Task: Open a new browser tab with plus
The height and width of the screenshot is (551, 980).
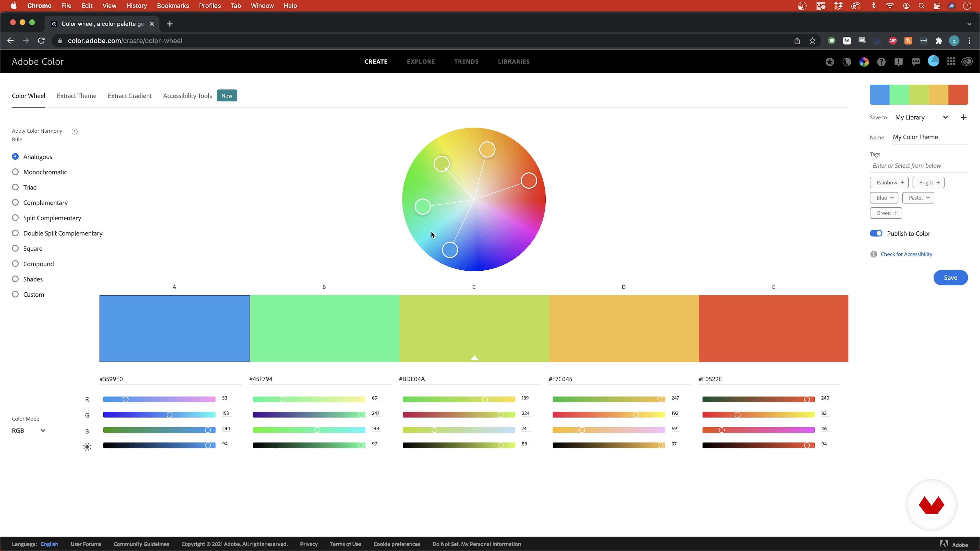Action: 170,24
